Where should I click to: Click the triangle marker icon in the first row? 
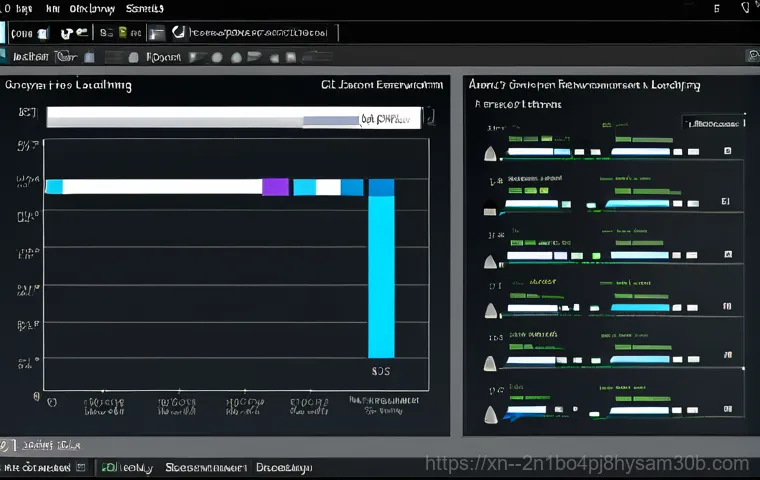(x=490, y=153)
